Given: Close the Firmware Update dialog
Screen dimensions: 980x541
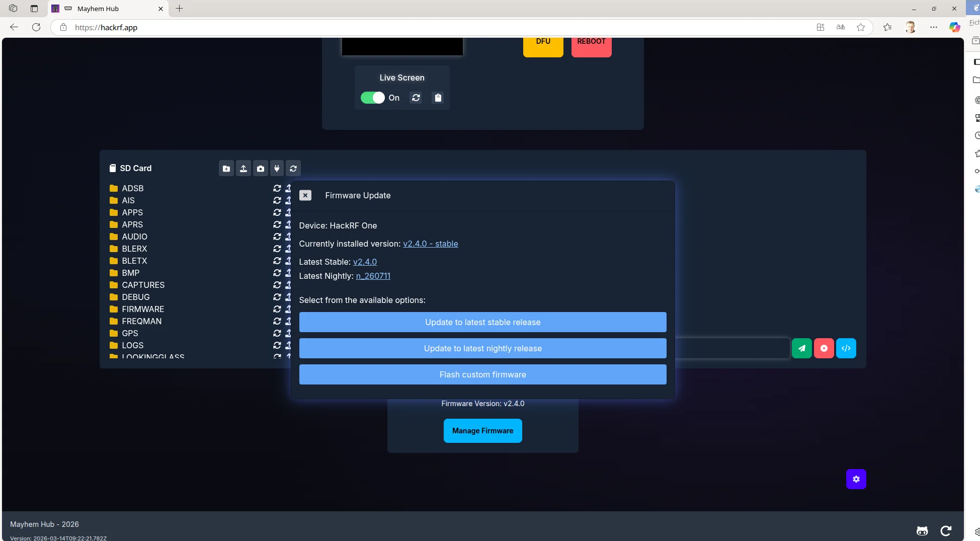Looking at the screenshot, I should (x=305, y=195).
